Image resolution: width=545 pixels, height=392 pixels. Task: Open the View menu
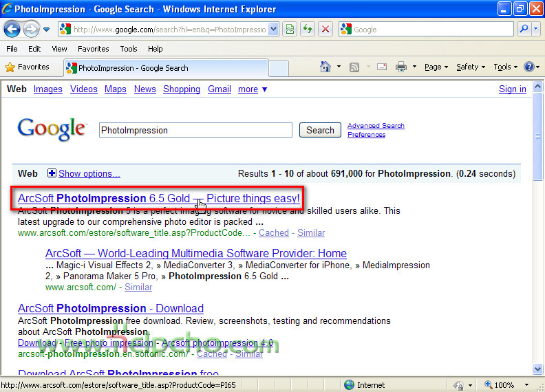[59, 49]
